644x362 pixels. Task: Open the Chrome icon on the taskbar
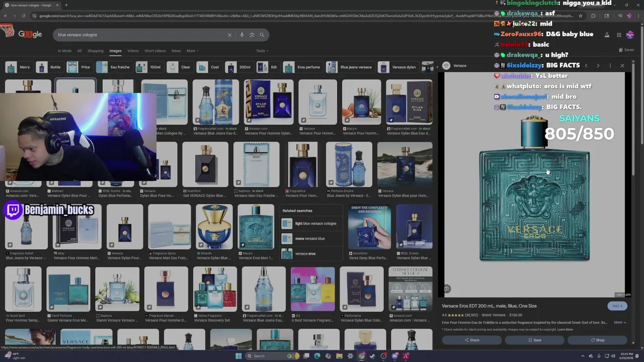[x=361, y=356]
